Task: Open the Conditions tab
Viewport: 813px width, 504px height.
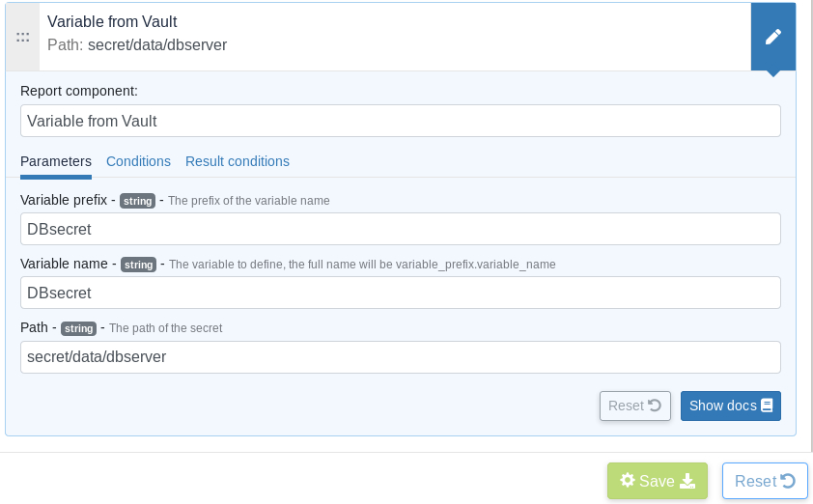Action: point(138,161)
